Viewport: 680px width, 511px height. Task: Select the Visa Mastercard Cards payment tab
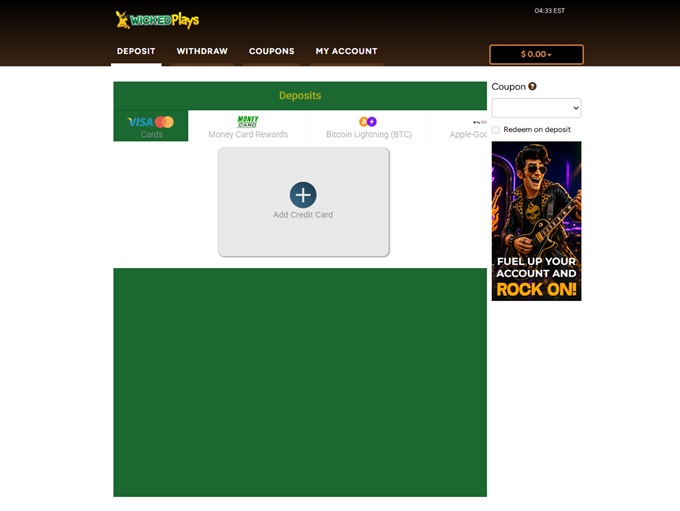click(x=151, y=126)
